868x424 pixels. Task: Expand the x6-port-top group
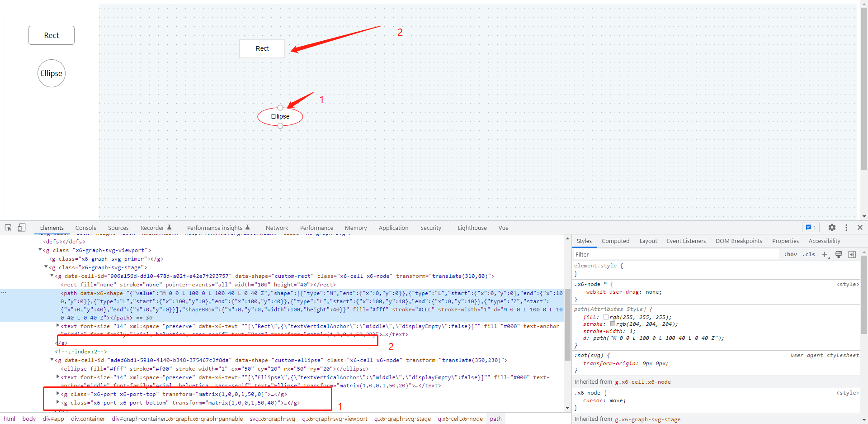[58, 394]
